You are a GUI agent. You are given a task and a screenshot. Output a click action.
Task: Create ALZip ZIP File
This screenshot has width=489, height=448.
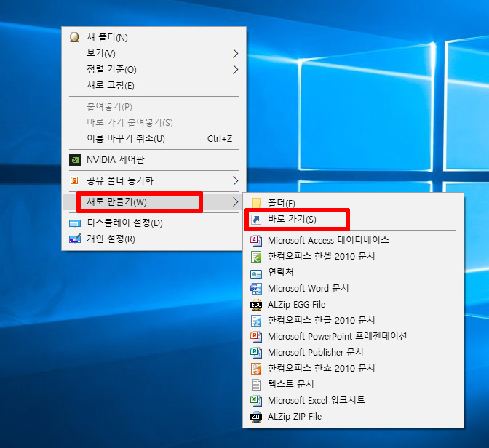(x=354, y=417)
